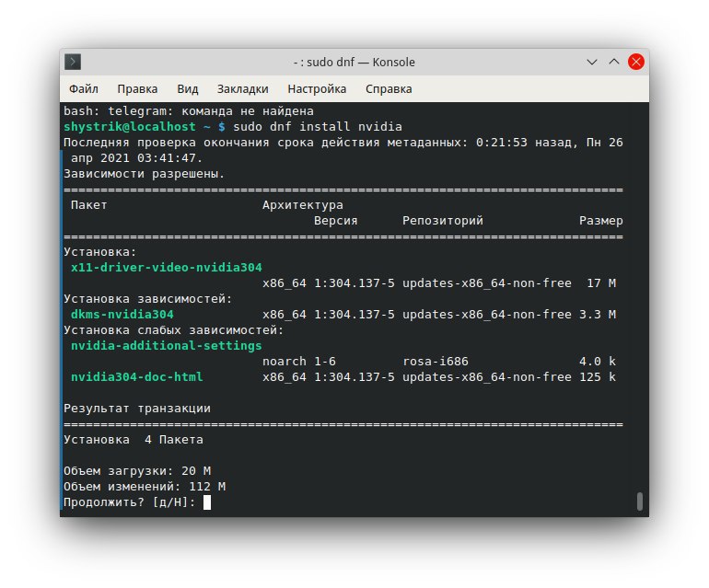Click the line Результат транзакции

pos(137,409)
